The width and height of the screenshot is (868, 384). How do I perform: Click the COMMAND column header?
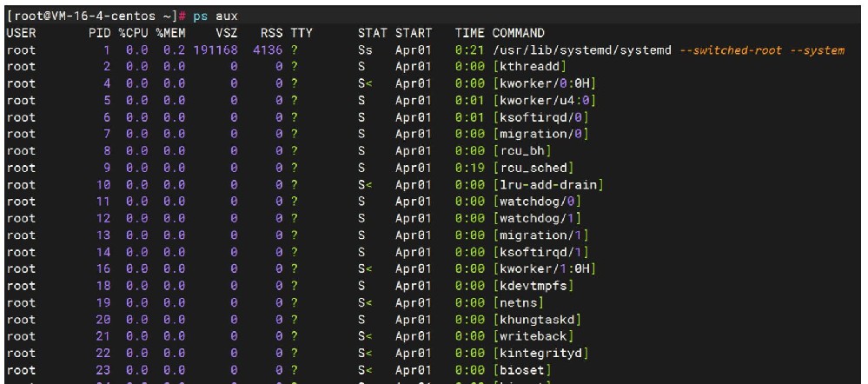click(x=518, y=33)
